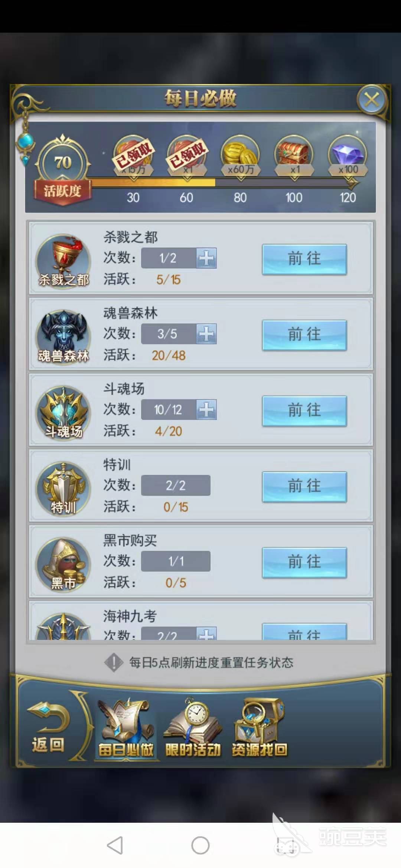Add attempts with plus for 杀戮之都
This screenshot has width=401, height=868.
coord(206,258)
